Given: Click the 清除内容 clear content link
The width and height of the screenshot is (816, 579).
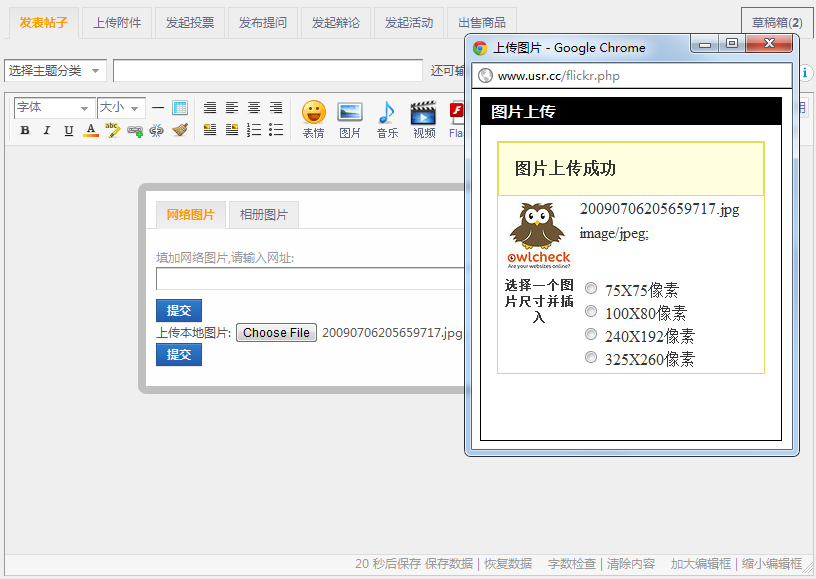Looking at the screenshot, I should pyautogui.click(x=632, y=564).
